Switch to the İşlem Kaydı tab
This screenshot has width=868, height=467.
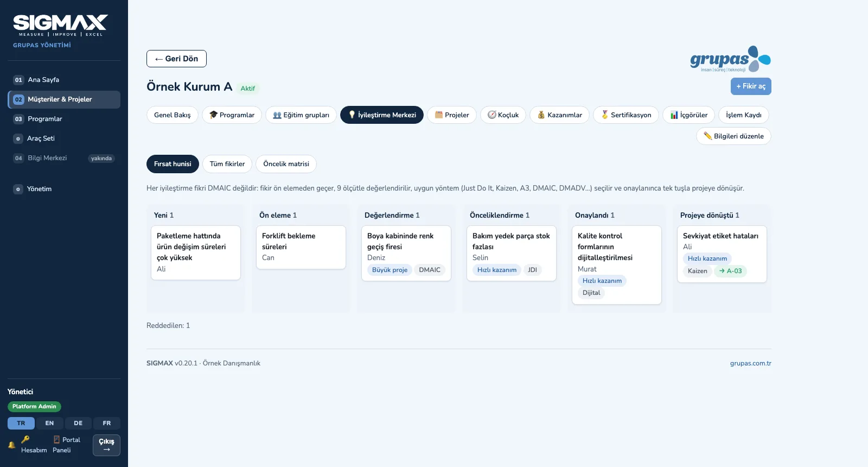point(744,115)
